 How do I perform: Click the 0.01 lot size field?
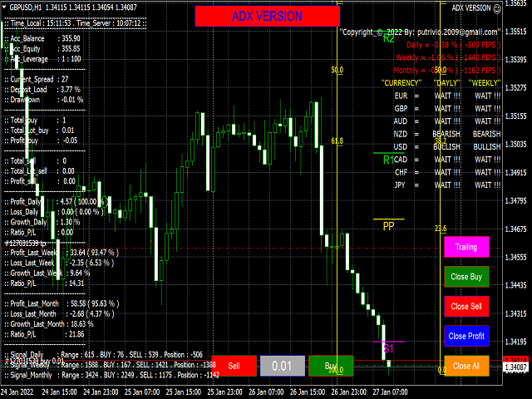click(x=283, y=366)
